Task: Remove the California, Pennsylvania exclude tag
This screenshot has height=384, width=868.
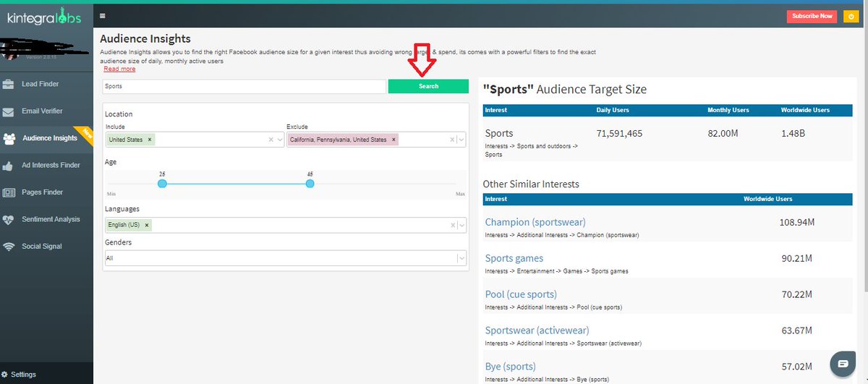Action: [393, 140]
